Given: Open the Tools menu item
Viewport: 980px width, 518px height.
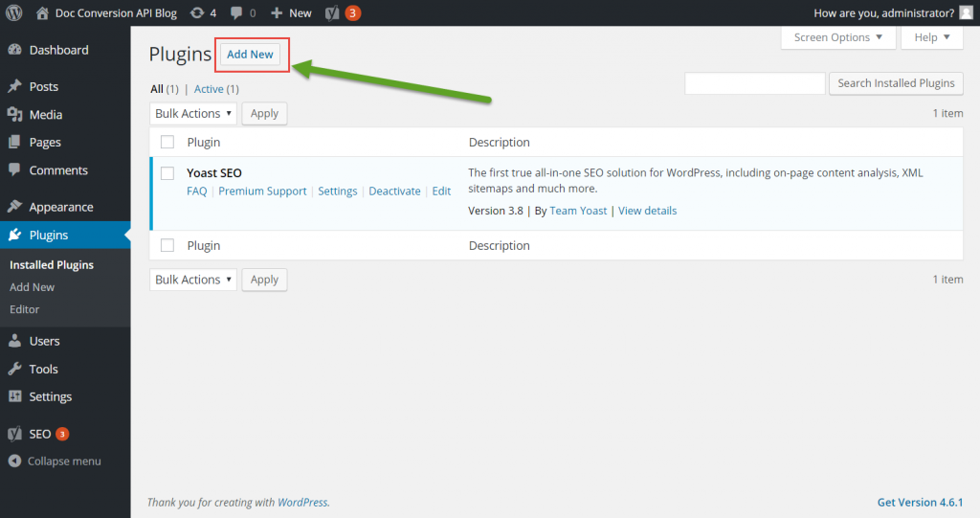Looking at the screenshot, I should pyautogui.click(x=44, y=369).
